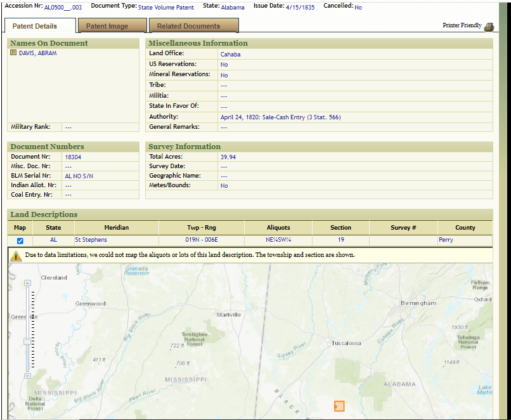The width and height of the screenshot is (511, 420).
Task: Click the St Stephens meridian link
Action: tap(91, 240)
